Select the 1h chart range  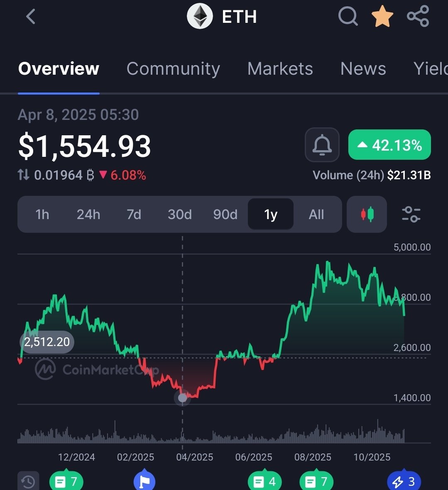42,215
